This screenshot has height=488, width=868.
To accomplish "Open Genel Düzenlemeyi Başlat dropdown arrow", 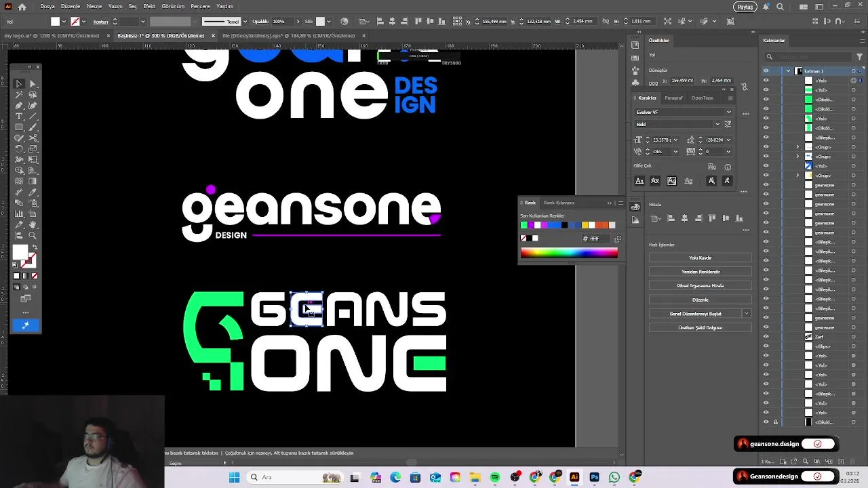I will [747, 314].
